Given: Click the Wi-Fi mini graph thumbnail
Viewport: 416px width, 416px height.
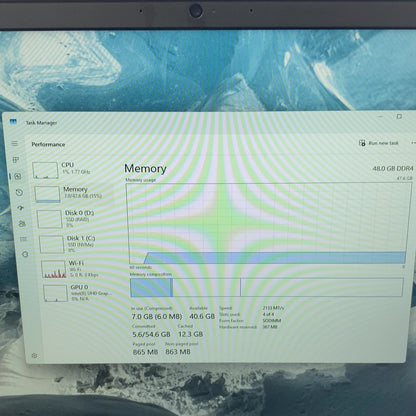Looking at the screenshot, I should (54, 269).
